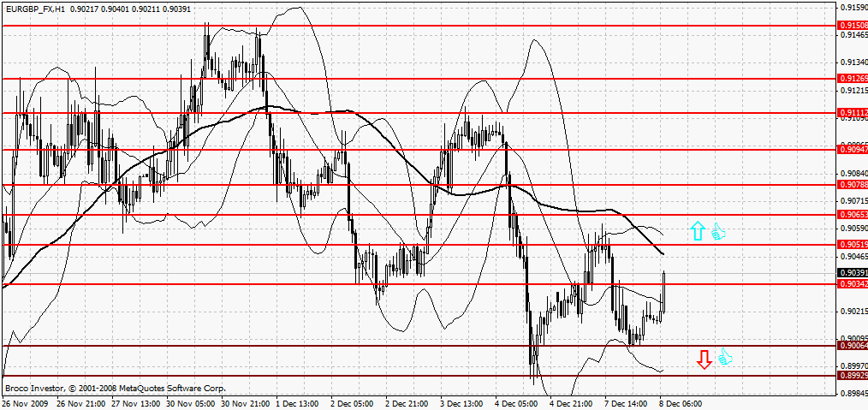Image resolution: width=868 pixels, height=410 pixels.
Task: Click the 0.90947 red level label
Action: pos(853,150)
